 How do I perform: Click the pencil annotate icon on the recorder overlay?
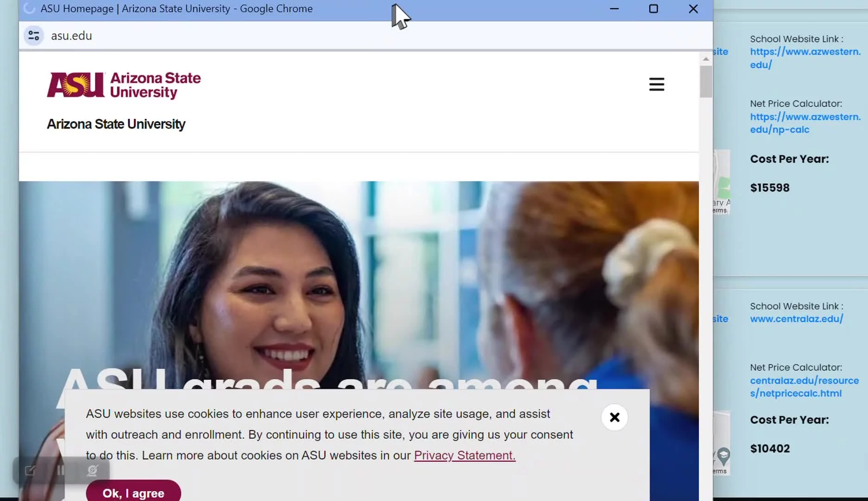30,470
